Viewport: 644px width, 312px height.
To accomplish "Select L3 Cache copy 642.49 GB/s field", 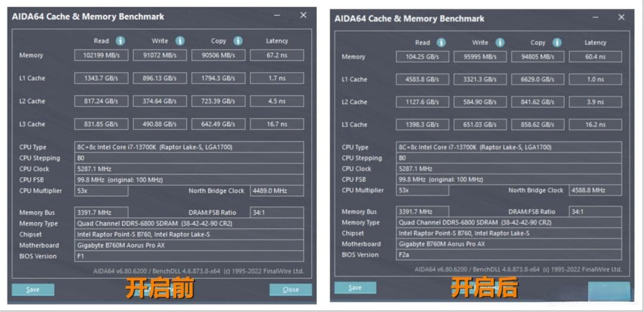I will click(218, 124).
